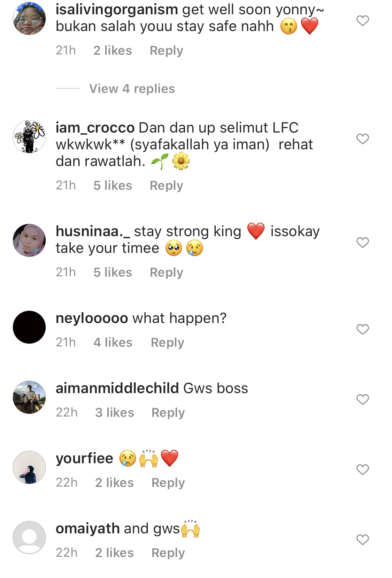The height and width of the screenshot is (578, 392).
Task: Reply to iam_crocco's comment
Action: (x=166, y=186)
